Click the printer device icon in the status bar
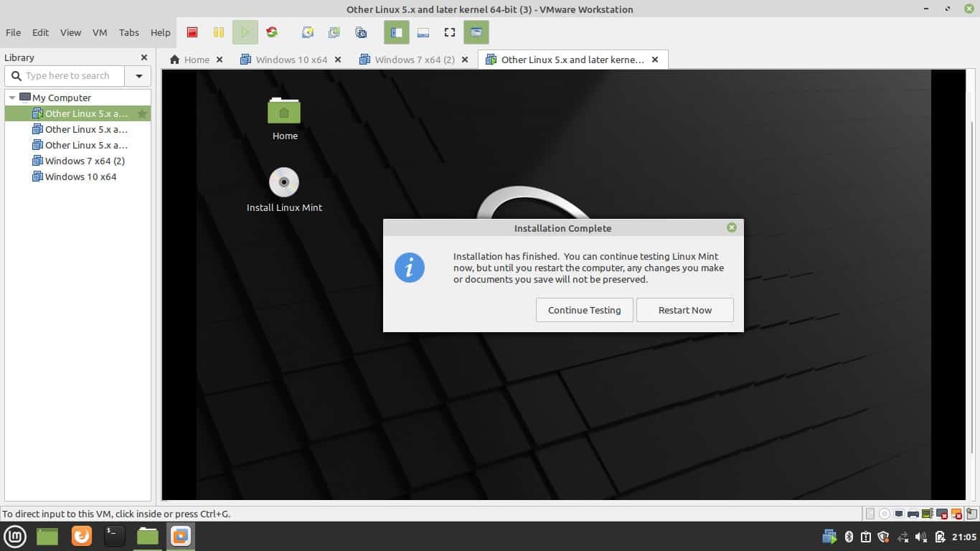This screenshot has height=551, width=980. point(913,514)
